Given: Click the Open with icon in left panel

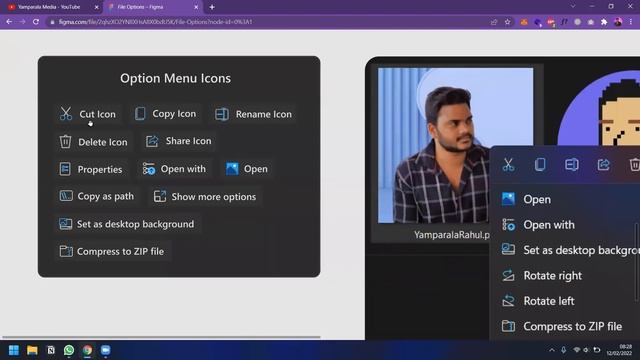Looking at the screenshot, I should tap(149, 169).
